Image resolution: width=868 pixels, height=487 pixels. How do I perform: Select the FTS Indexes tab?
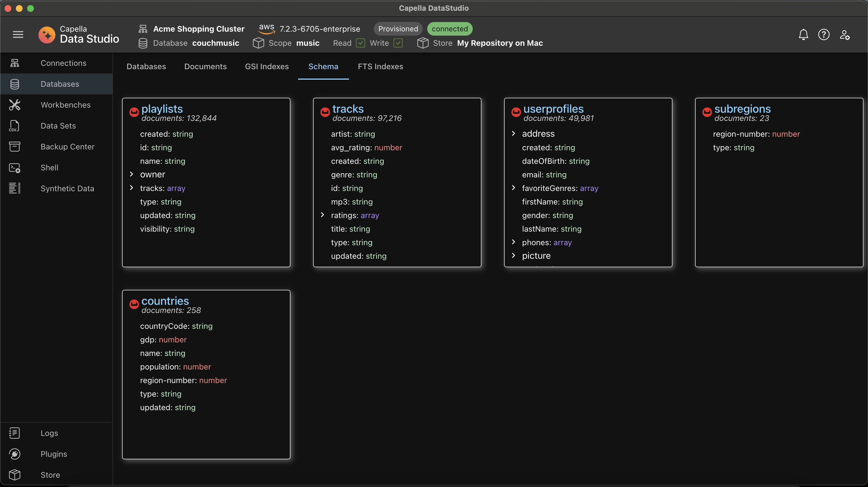pyautogui.click(x=380, y=66)
